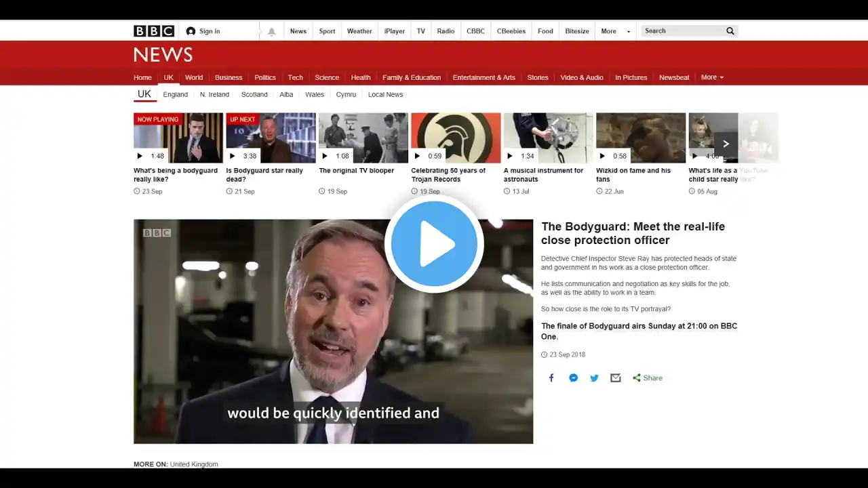868x488 pixels.
Task: Go to iPlayer from the top bar
Action: (x=395, y=31)
